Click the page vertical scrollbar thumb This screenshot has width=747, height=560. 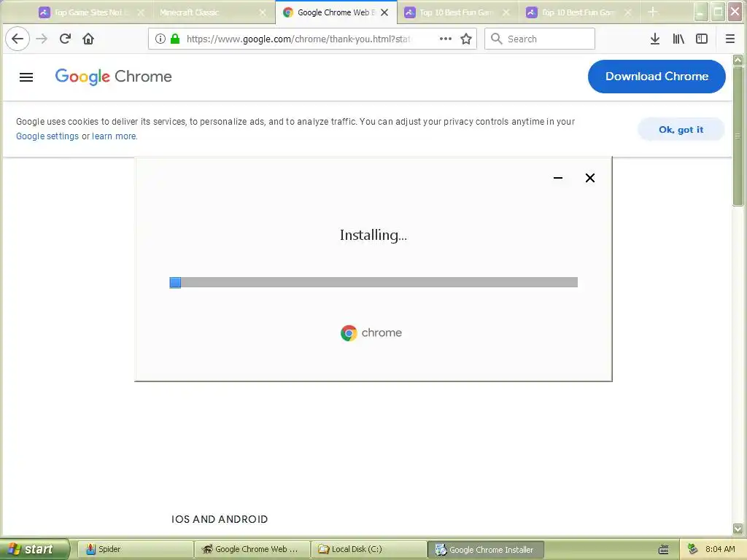pos(738,136)
